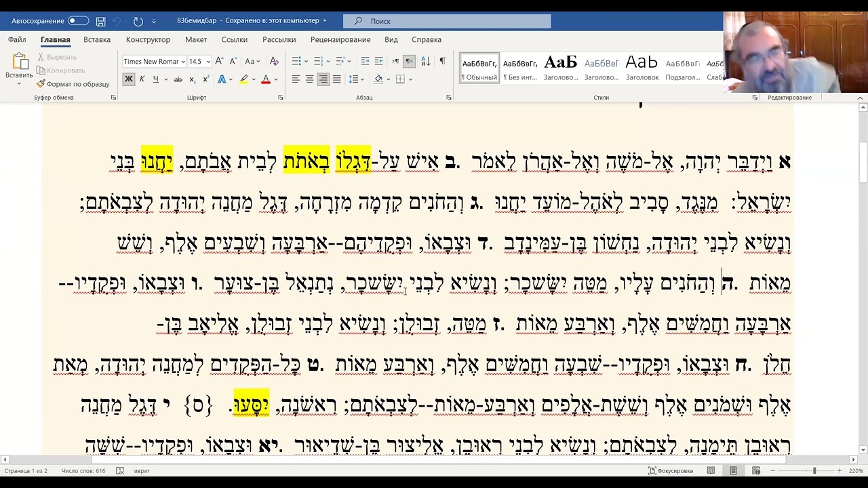Toggle bold Ж formatting

(x=128, y=79)
